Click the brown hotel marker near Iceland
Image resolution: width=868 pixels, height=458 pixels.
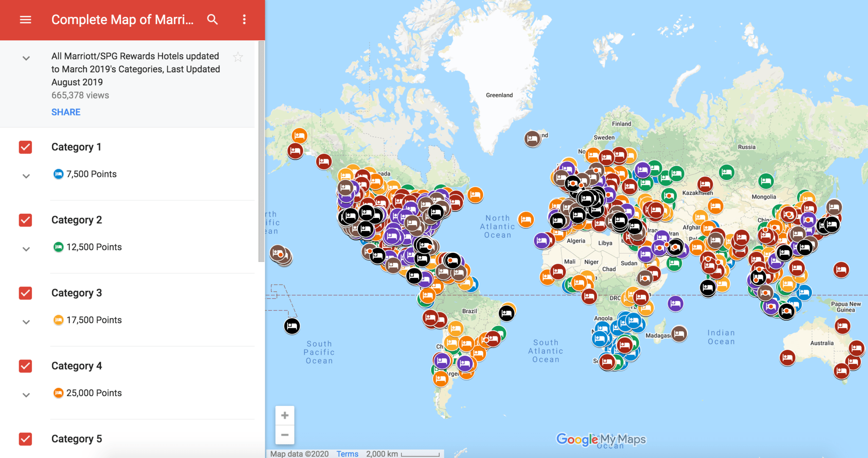532,139
